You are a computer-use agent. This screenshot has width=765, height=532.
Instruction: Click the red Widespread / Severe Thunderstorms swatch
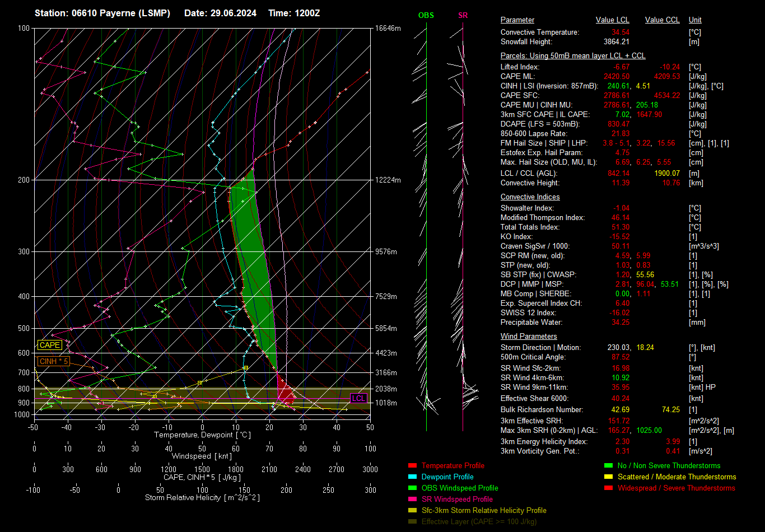click(x=608, y=488)
